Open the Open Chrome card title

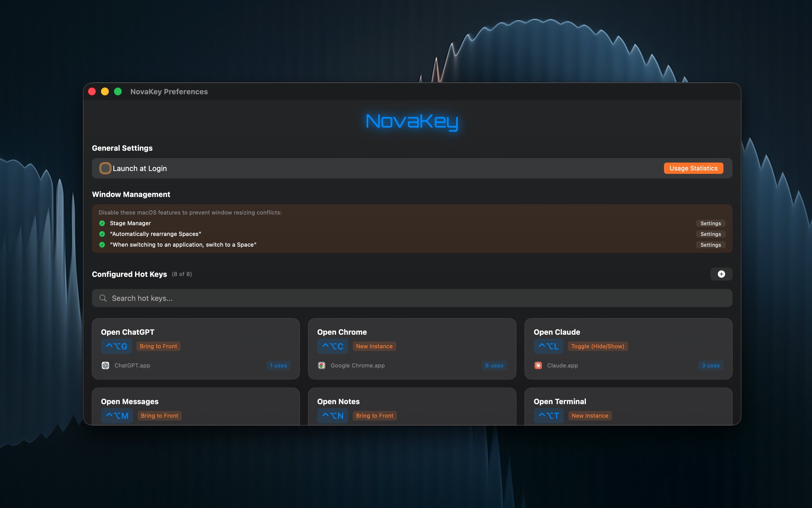click(x=342, y=332)
